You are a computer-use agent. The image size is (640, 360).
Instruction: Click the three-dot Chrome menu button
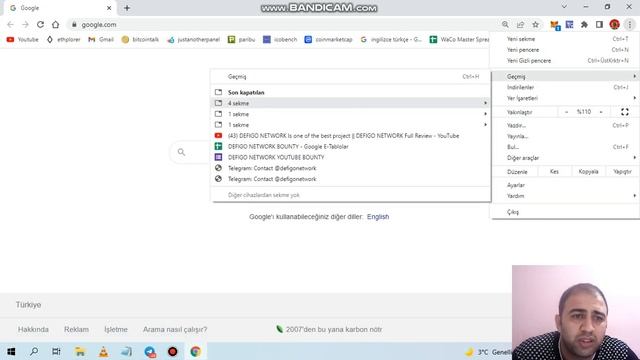(x=630, y=24)
